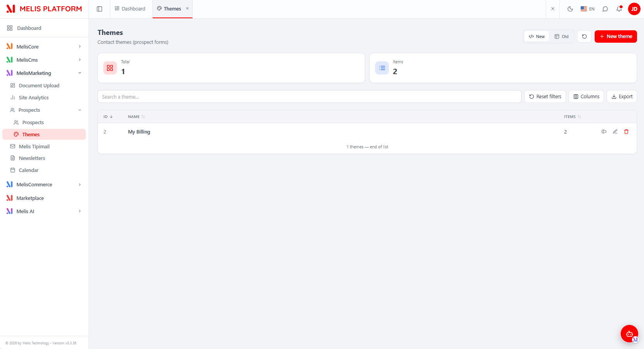The width and height of the screenshot is (644, 349).
Task: Edit the My Billing theme pencil icon
Action: coord(615,132)
